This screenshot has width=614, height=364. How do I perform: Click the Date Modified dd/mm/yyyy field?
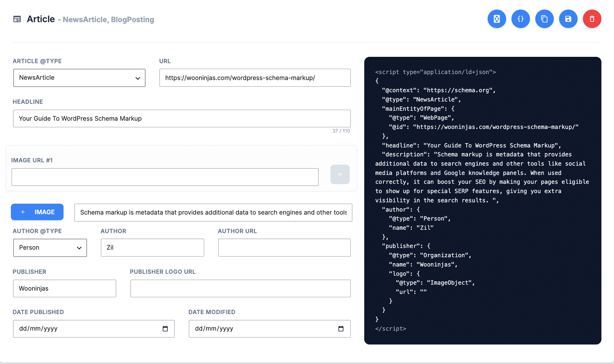click(x=269, y=329)
